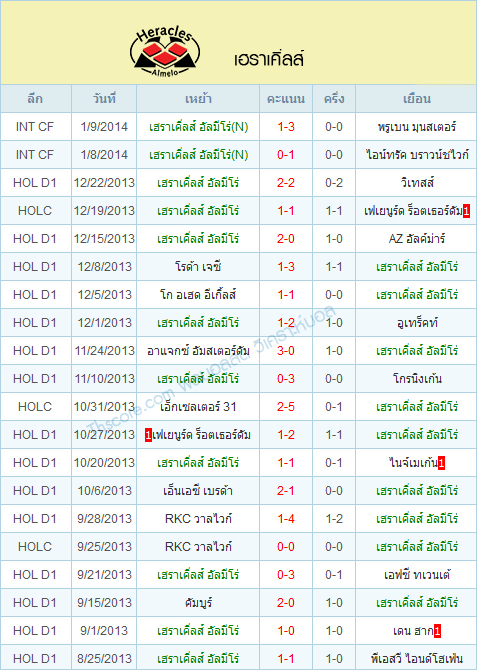Image resolution: width=477 pixels, height=670 pixels.
Task: Select the เหย้า column header
Action: click(198, 99)
